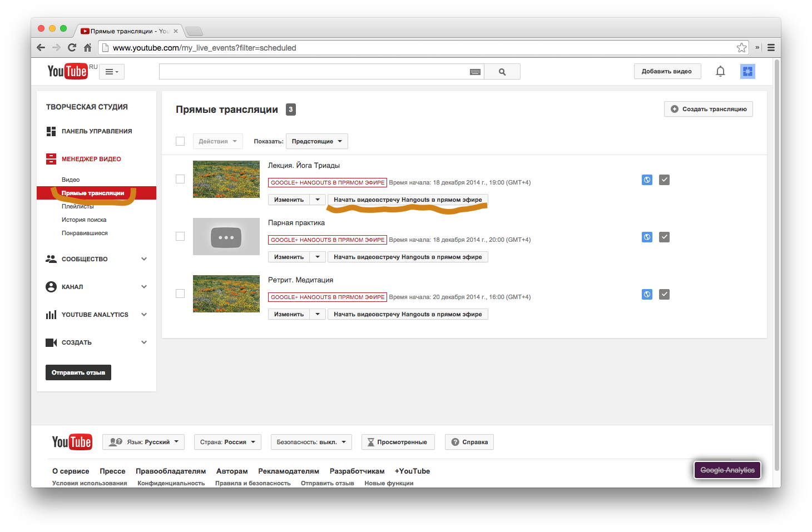
Task: Click the Создать трансляцию button
Action: pos(708,109)
